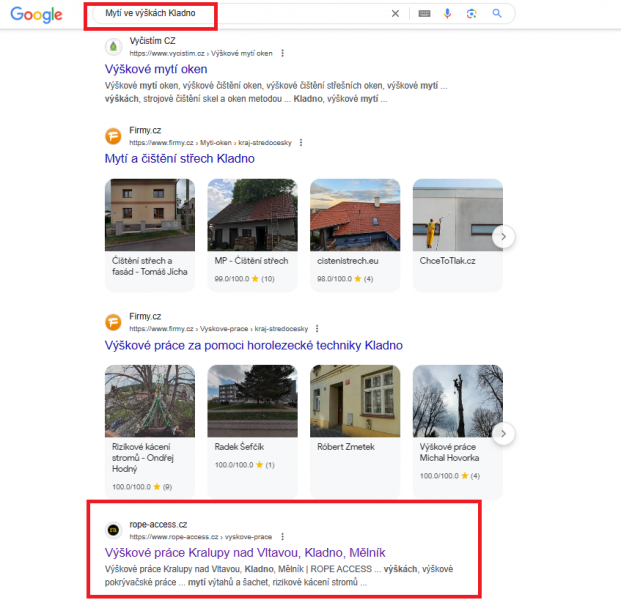This screenshot has height=600, width=621.
Task: Open Výškové práce za pomoci horolezecké techniky link
Action: [x=253, y=345]
